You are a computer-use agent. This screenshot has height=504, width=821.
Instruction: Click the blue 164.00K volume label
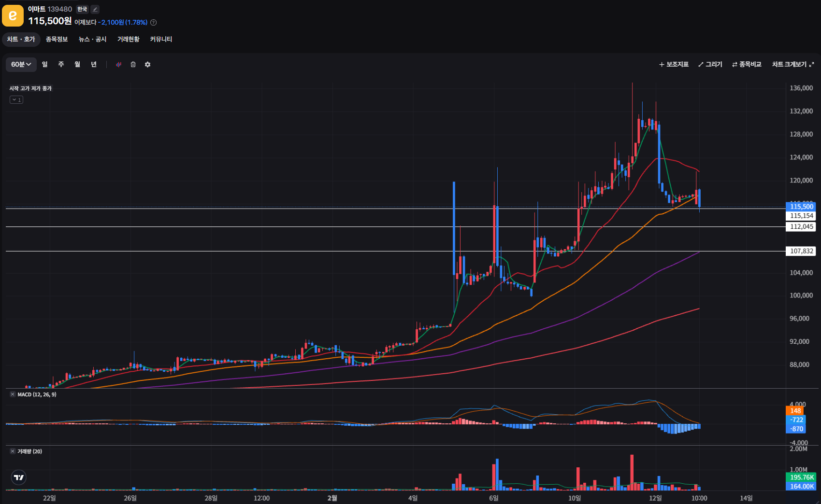802,487
